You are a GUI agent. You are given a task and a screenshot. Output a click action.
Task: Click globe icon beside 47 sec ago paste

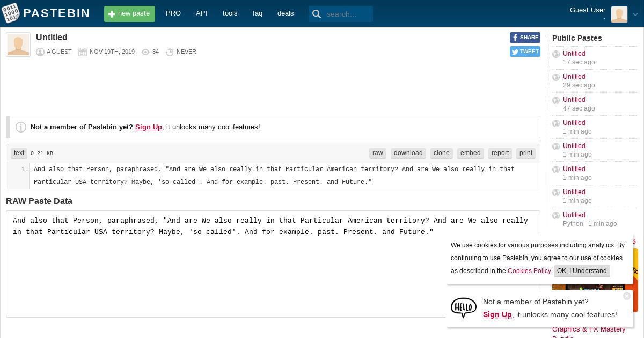[x=556, y=100]
